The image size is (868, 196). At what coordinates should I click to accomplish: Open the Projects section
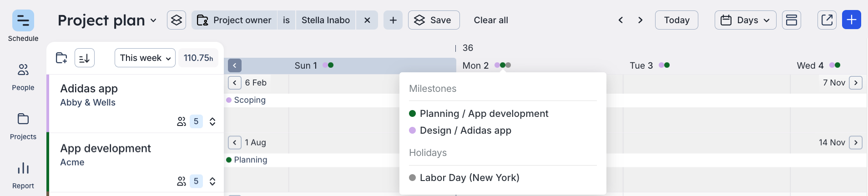(x=23, y=119)
